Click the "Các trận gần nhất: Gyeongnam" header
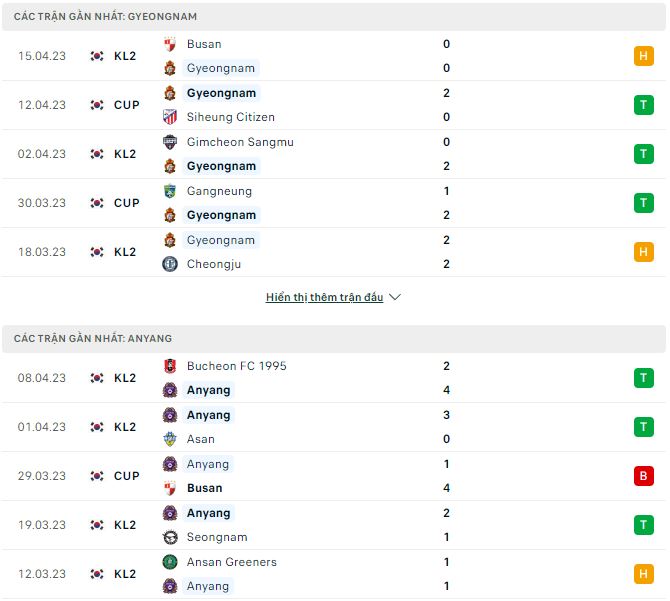The height and width of the screenshot is (601, 670). click(105, 17)
